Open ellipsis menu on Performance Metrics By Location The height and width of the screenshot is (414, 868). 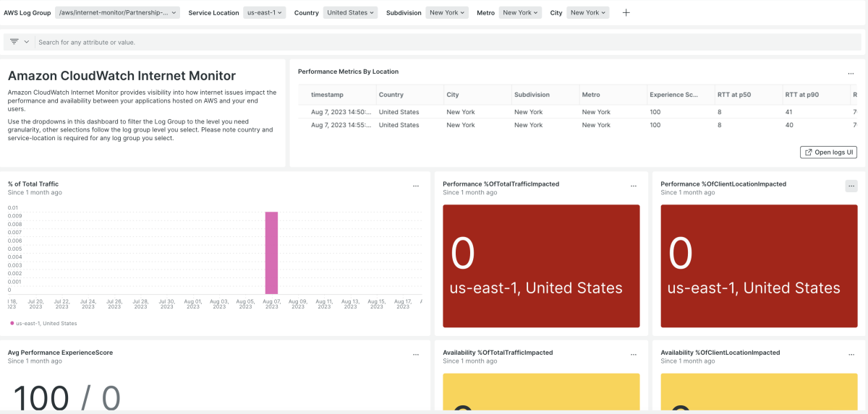coord(851,73)
